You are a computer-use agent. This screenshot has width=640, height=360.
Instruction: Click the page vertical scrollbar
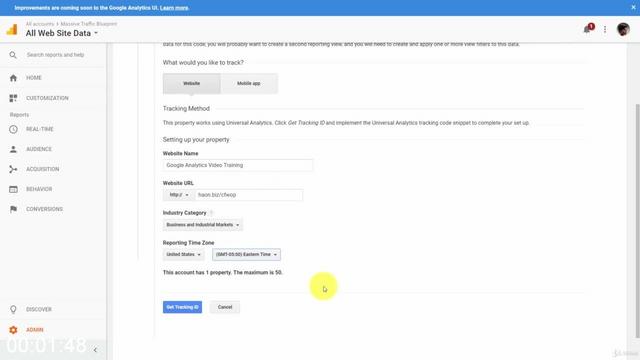pyautogui.click(x=637, y=220)
